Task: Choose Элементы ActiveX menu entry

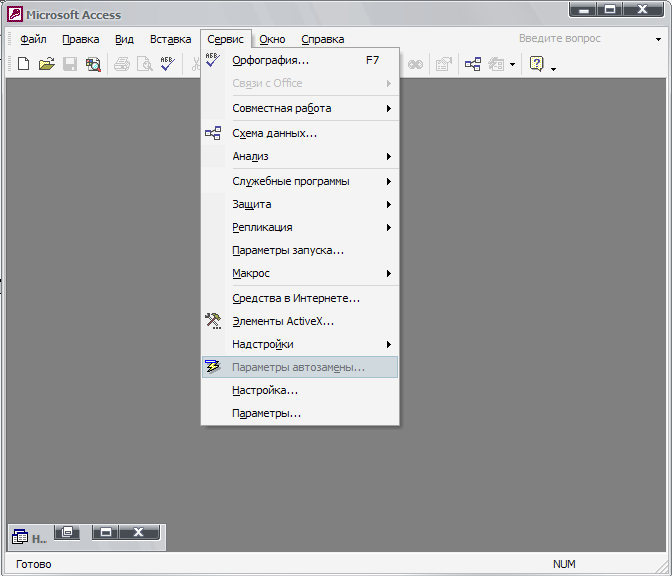Action: click(x=300, y=321)
